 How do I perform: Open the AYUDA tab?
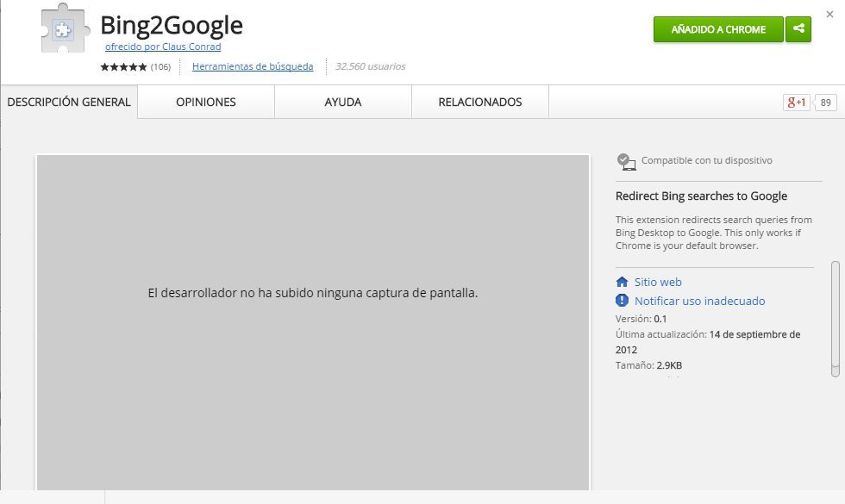coord(343,102)
